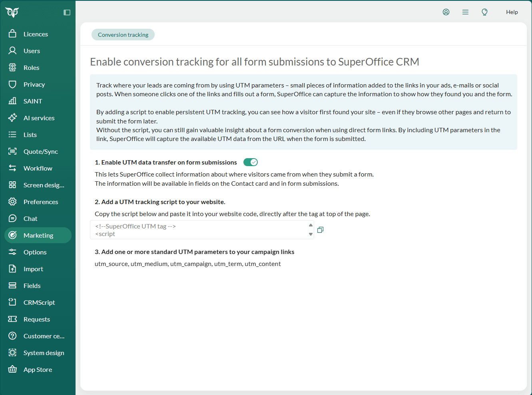Open the profile account icon
Image resolution: width=532 pixels, height=395 pixels.
tap(446, 12)
